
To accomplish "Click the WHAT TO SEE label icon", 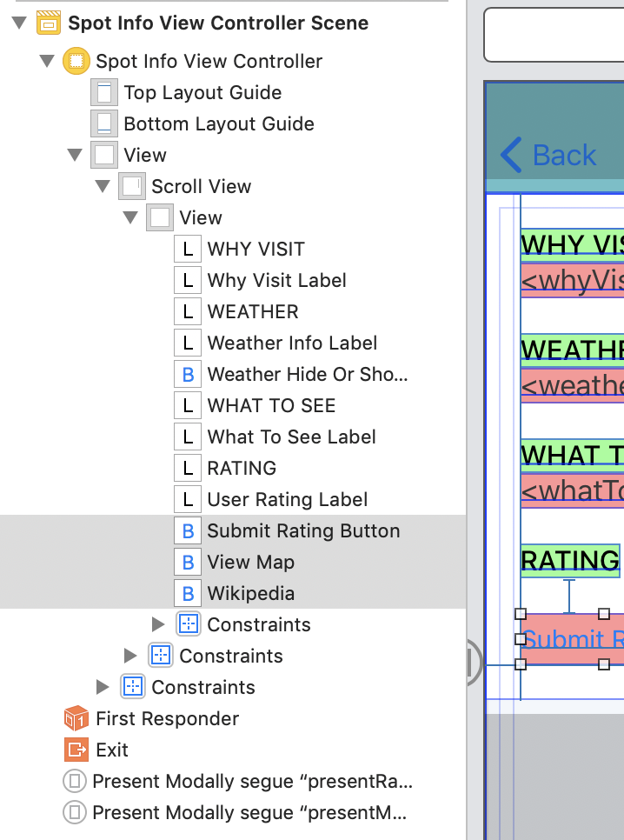I will 188,405.
